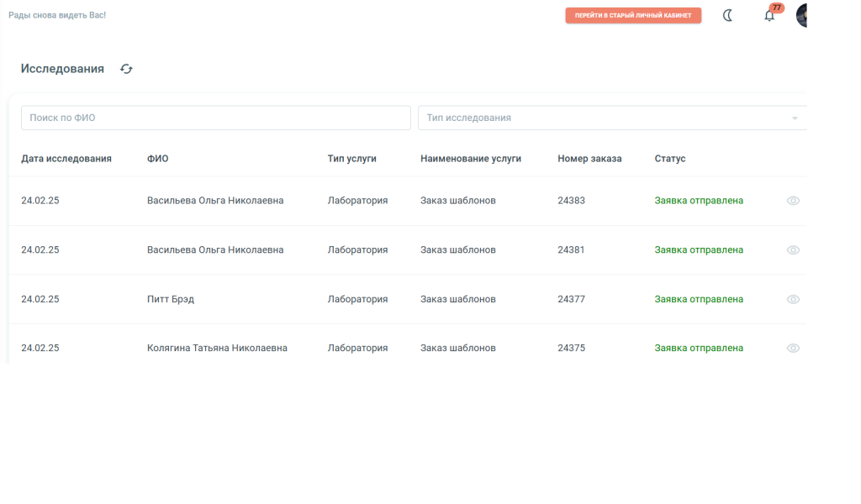Viewport: 861px width, 504px height.
Task: Click Перейти в старый личный кабинет button
Action: coord(633,15)
